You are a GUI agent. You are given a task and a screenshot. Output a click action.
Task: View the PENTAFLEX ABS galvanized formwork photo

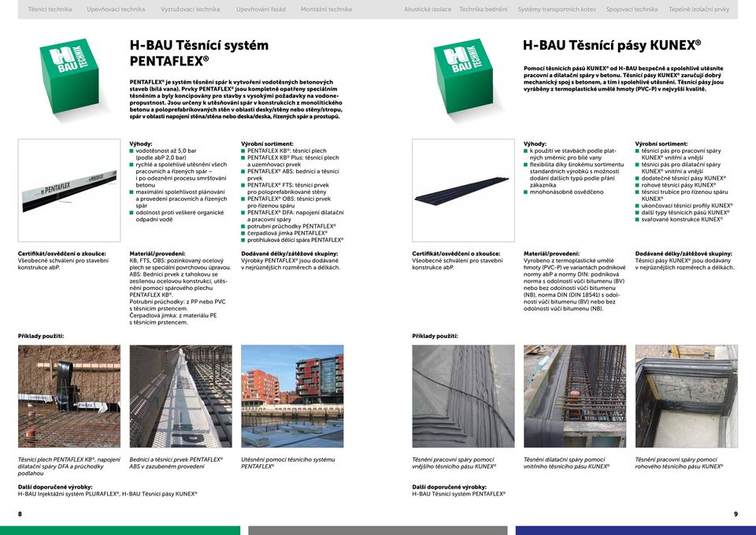point(181,396)
